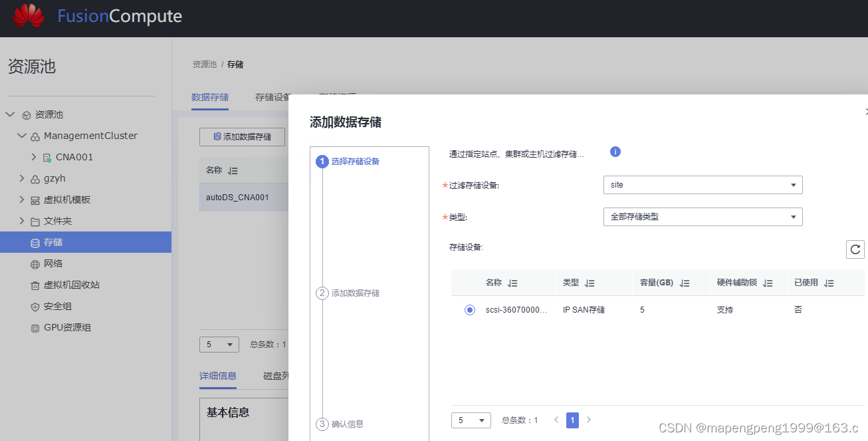Screen dimensions: 868x441
Task: Collapse the ManagementCluster tree node
Action: pos(22,136)
